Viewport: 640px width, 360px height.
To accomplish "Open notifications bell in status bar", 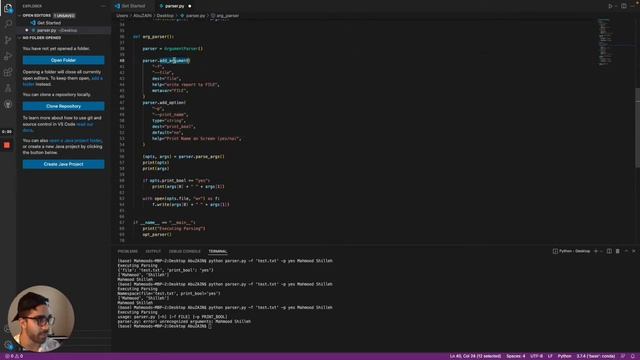I will tap(633, 356).
